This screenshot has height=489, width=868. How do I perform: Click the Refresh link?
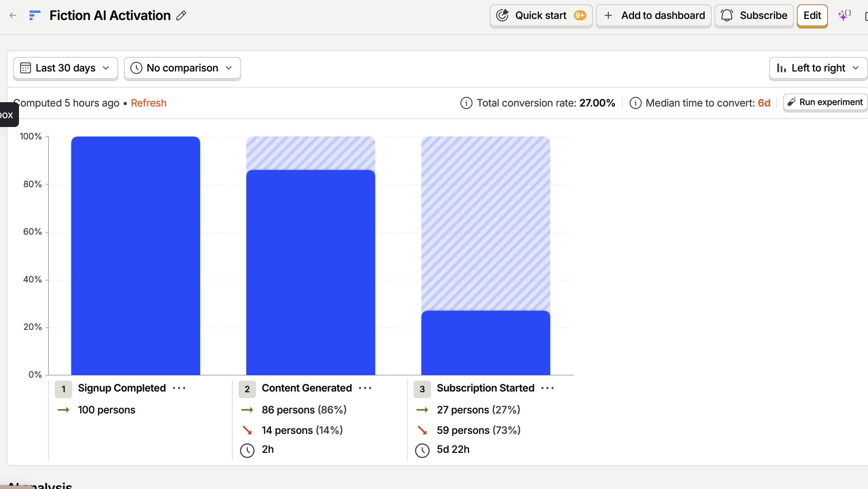pos(148,103)
